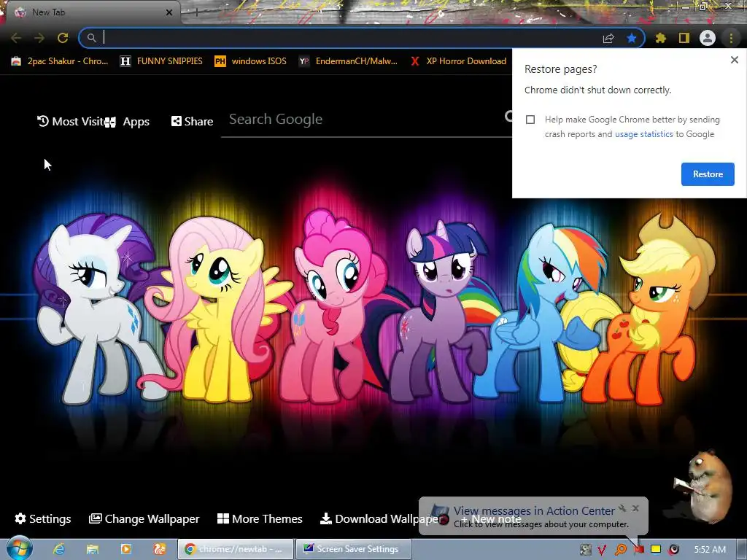This screenshot has height=560, width=747.
Task: Switch to chrome://newtab taskbar button
Action: pyautogui.click(x=236, y=549)
